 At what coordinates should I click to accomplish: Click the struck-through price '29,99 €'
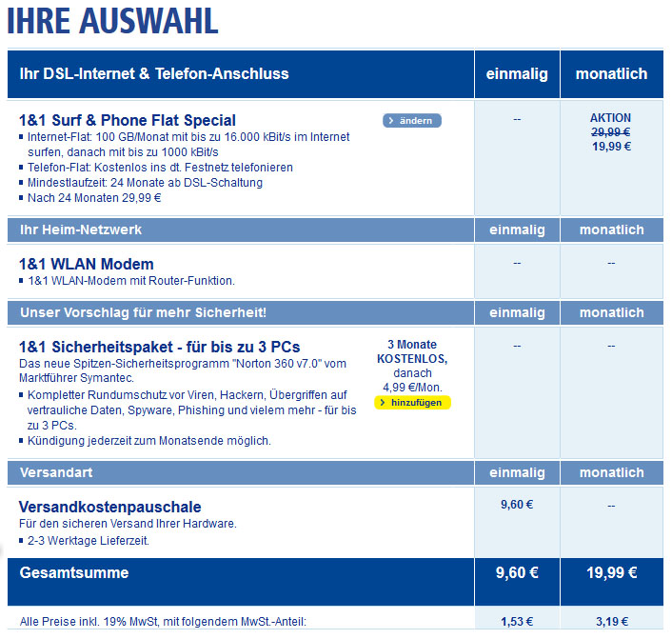click(x=611, y=132)
